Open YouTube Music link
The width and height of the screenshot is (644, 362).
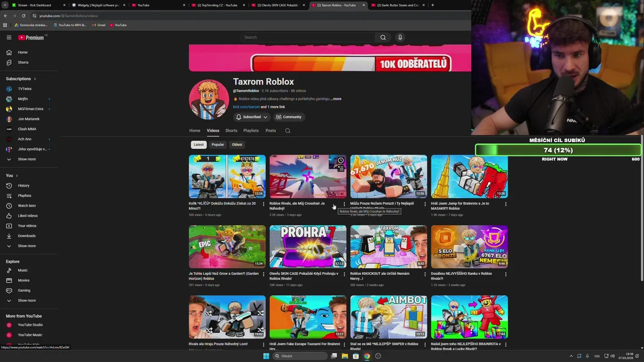coord(30,335)
